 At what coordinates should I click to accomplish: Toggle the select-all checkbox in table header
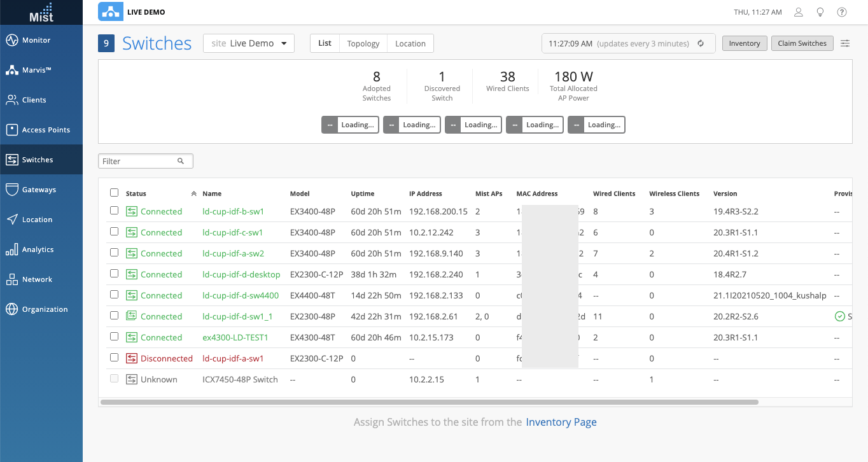tap(114, 193)
